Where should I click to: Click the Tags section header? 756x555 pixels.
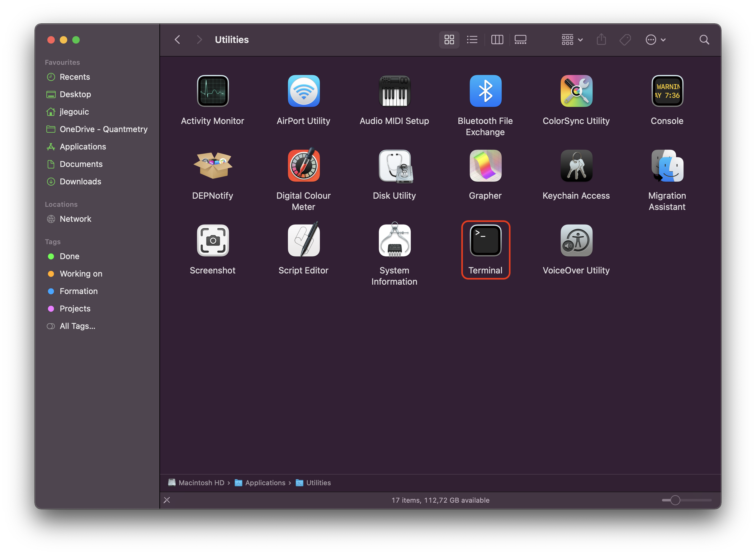click(x=53, y=242)
